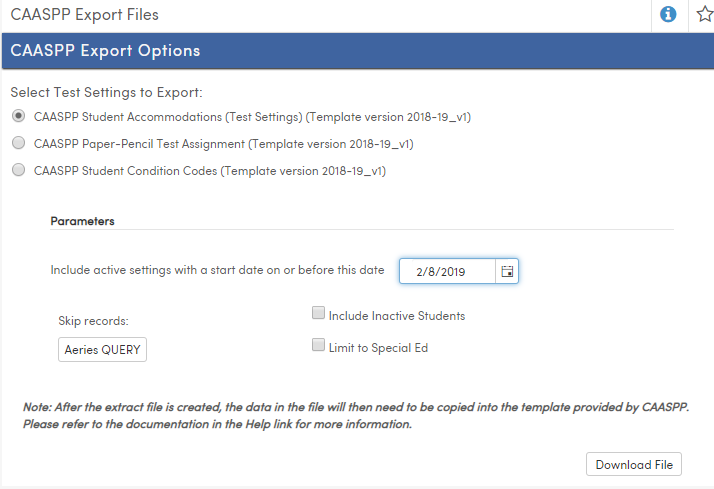Open the calendar date picker icon

(x=507, y=271)
